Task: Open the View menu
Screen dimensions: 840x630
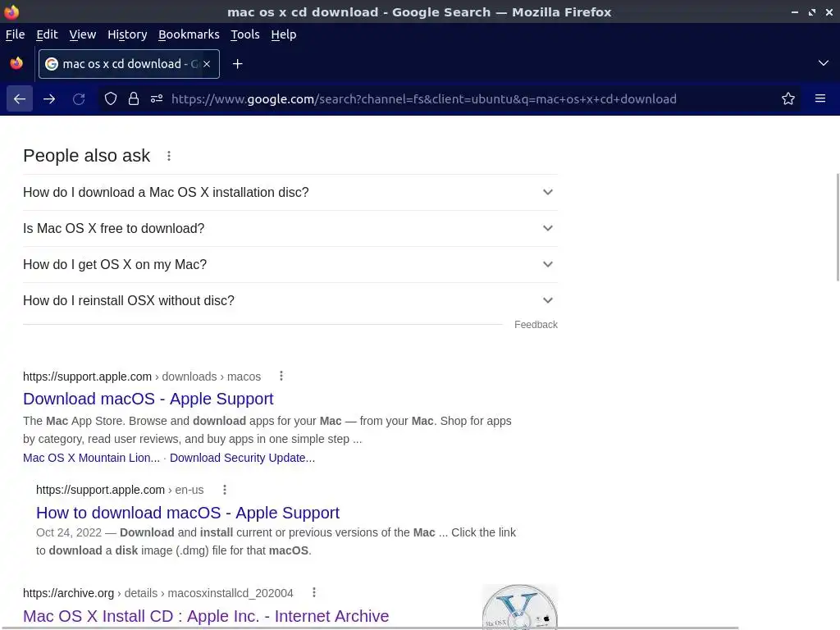Action: [x=83, y=34]
